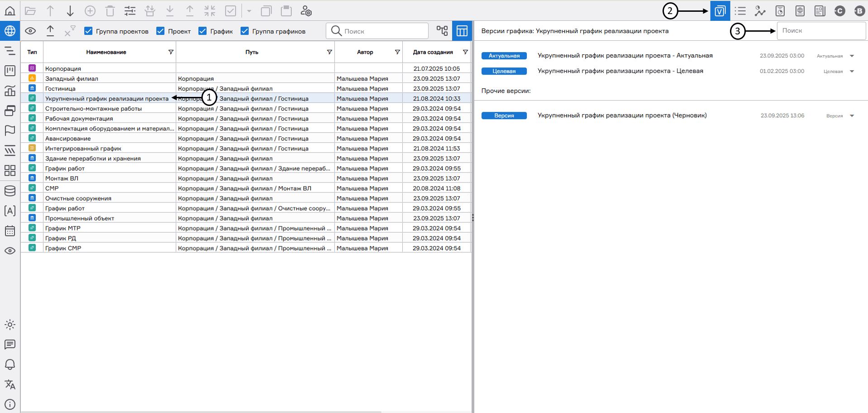Screen dimensions: 868x413
Task: Switch to the table view icon
Action: point(462,31)
